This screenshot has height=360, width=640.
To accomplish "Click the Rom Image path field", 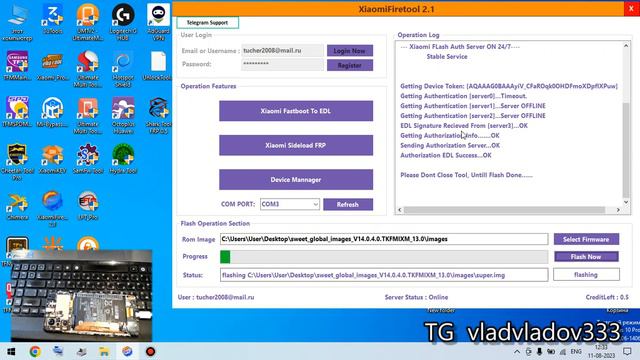I will point(384,239).
